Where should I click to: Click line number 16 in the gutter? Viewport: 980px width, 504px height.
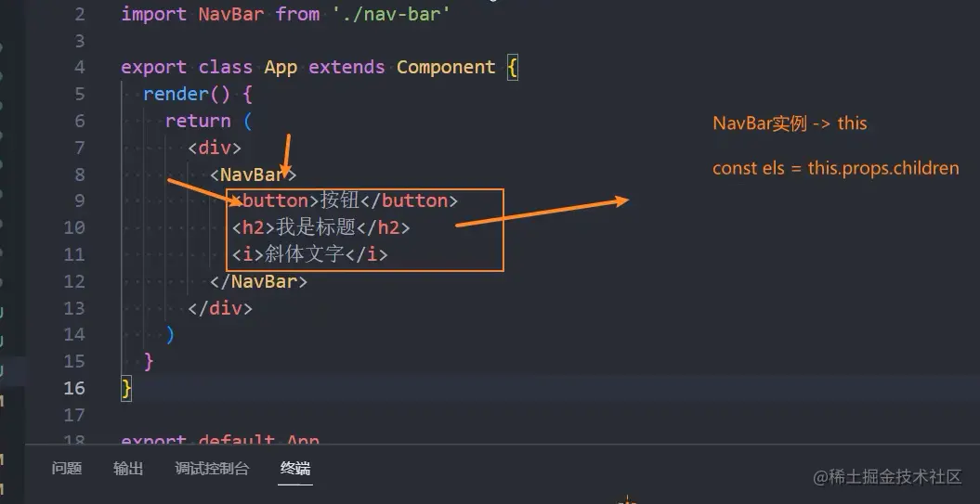tap(74, 389)
